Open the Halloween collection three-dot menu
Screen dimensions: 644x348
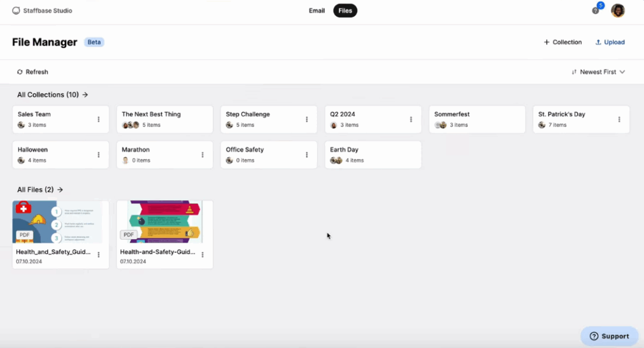click(x=98, y=155)
